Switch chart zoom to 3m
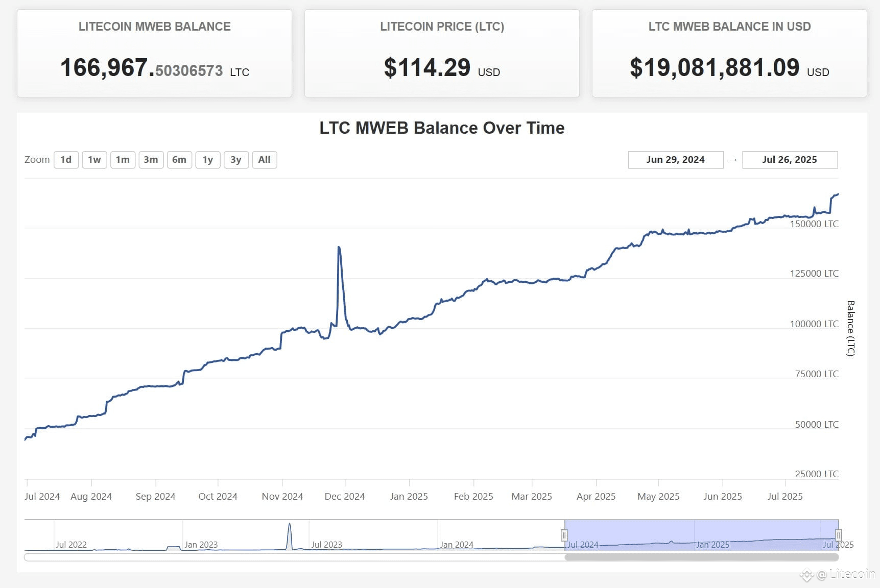Image resolution: width=880 pixels, height=588 pixels. 151,160
